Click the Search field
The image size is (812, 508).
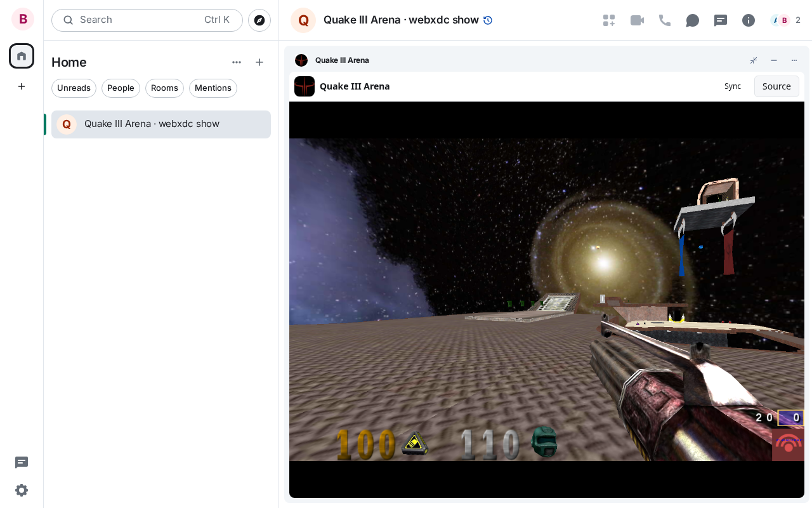pos(147,20)
